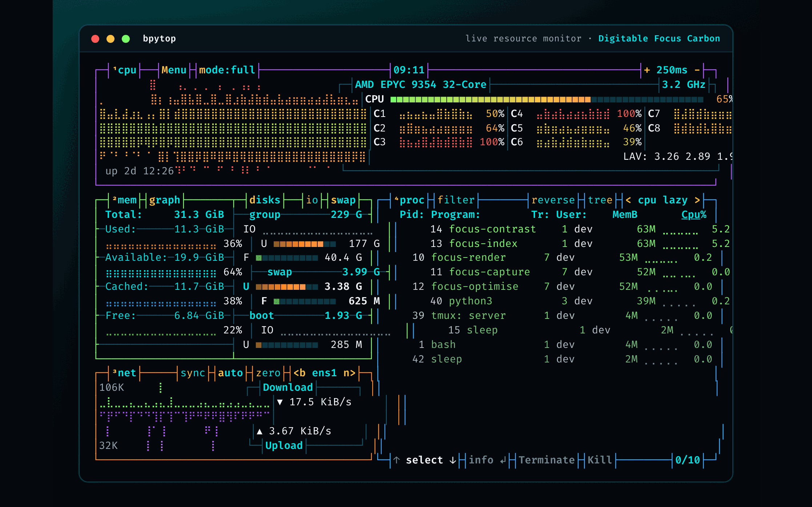Click the Program: column header

coord(455,214)
